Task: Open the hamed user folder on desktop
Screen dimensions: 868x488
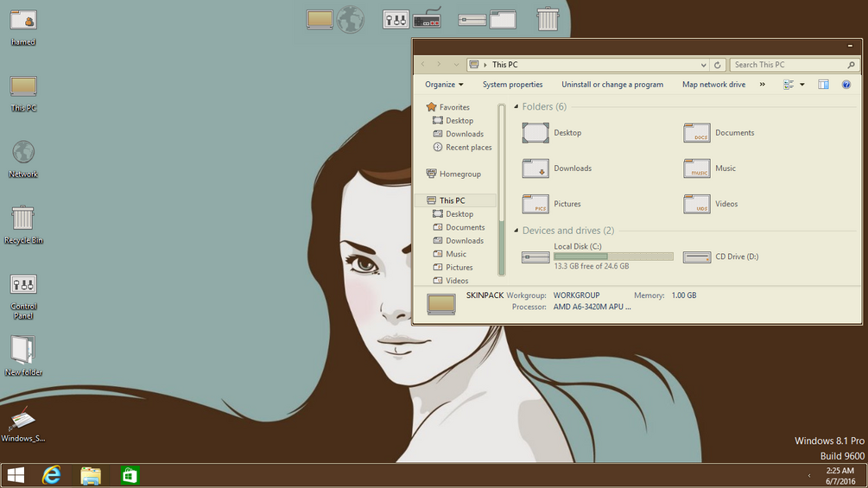Action: (23, 27)
